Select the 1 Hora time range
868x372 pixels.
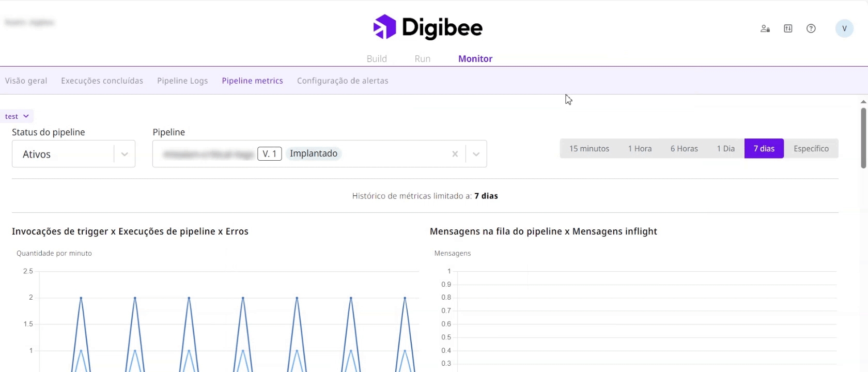point(640,149)
